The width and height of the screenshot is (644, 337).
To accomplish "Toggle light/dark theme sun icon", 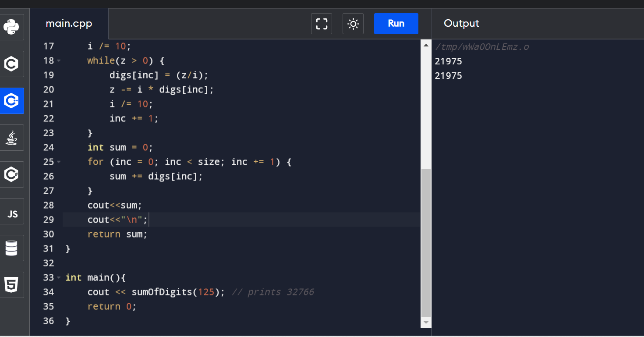I will (x=353, y=24).
